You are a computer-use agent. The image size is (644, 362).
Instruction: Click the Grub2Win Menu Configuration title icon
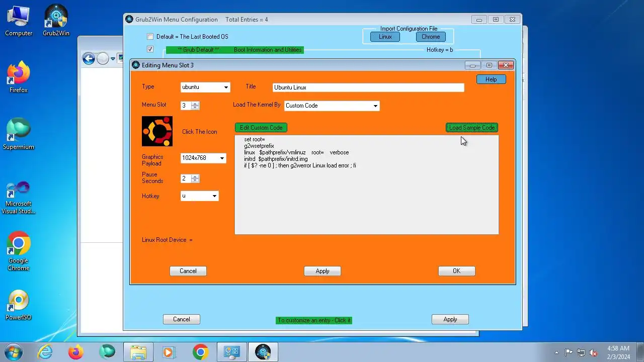click(129, 20)
